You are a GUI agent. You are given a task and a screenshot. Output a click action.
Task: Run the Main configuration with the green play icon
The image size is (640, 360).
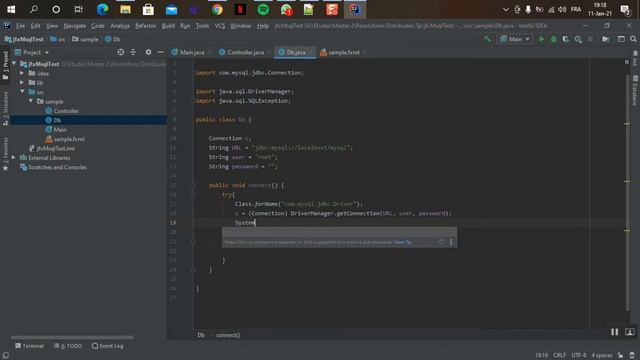coord(542,39)
